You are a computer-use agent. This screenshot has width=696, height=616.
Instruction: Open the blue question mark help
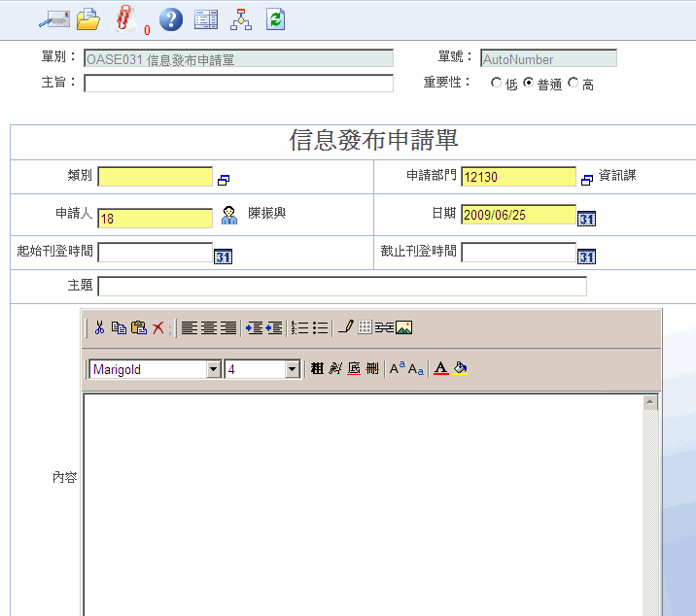click(170, 18)
